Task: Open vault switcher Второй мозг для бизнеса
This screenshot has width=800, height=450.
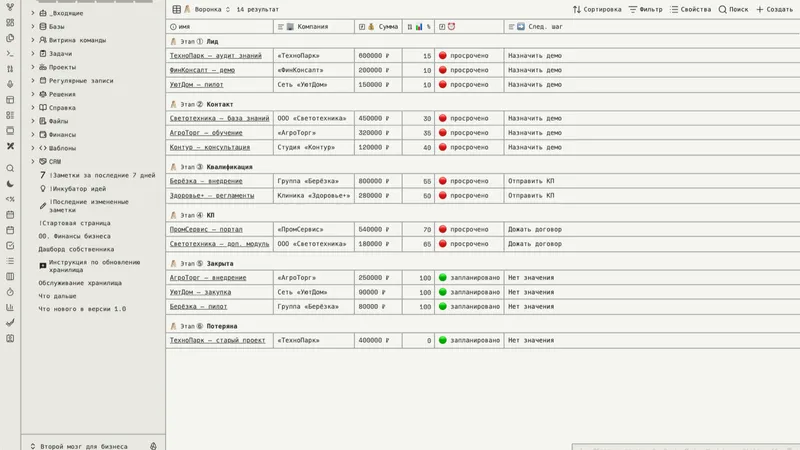Action: point(84,446)
